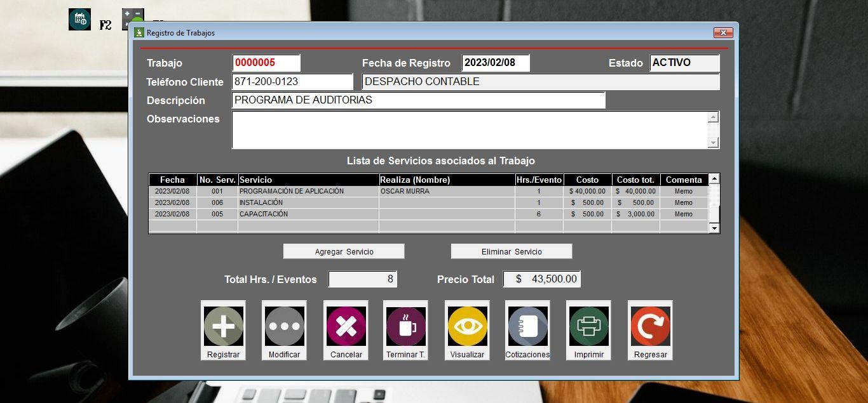Click the Comenta column header
The width and height of the screenshot is (868, 403).
(x=684, y=180)
